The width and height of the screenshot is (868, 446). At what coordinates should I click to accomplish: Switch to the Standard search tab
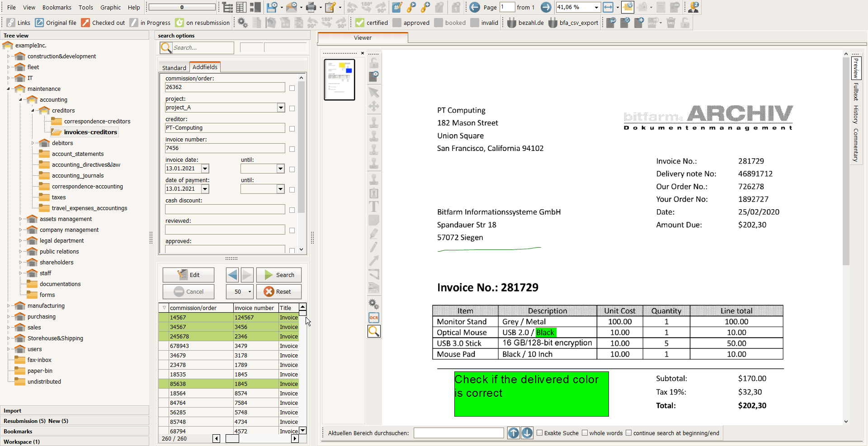(174, 67)
